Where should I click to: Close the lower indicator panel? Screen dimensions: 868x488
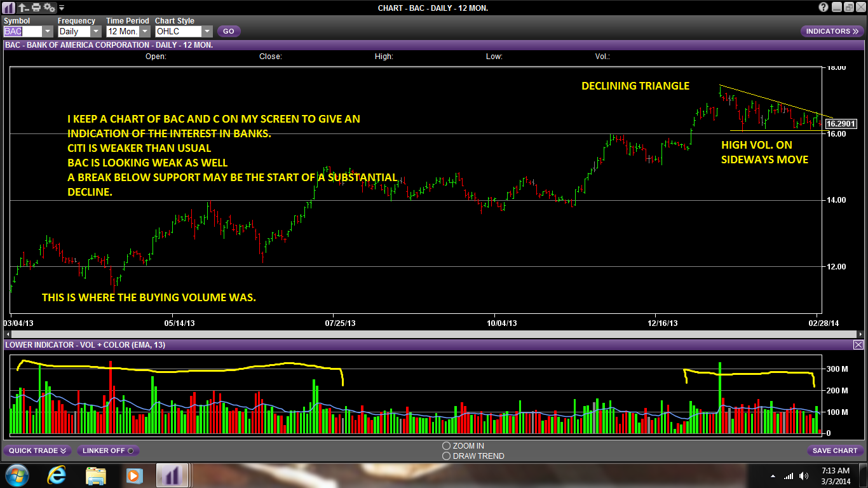point(858,344)
